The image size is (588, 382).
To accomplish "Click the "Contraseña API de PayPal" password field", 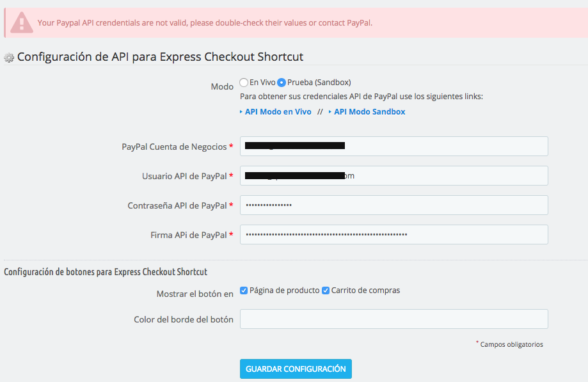I will point(393,205).
